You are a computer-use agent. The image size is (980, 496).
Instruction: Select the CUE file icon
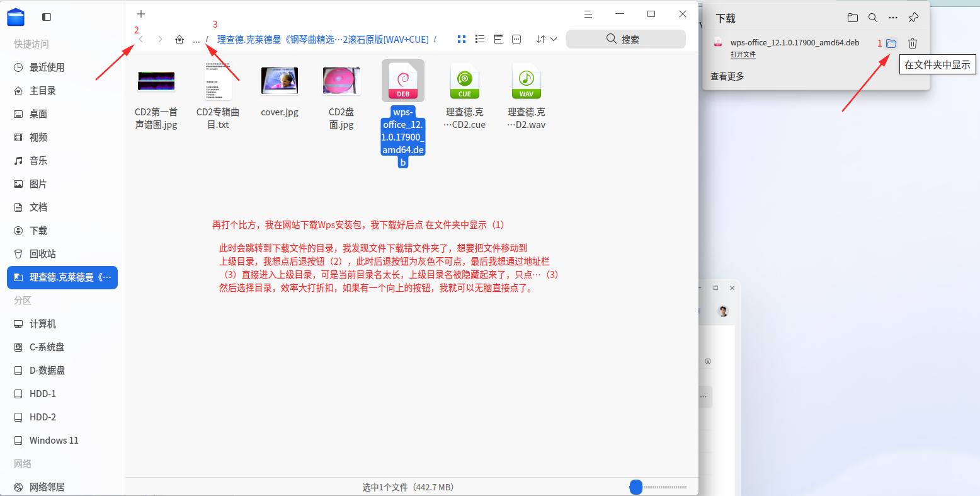[x=465, y=81]
